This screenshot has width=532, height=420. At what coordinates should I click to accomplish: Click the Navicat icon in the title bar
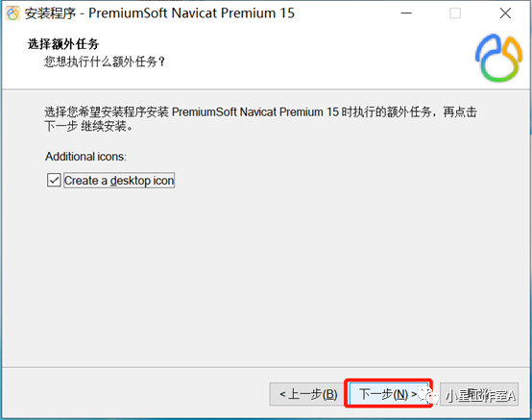point(12,13)
